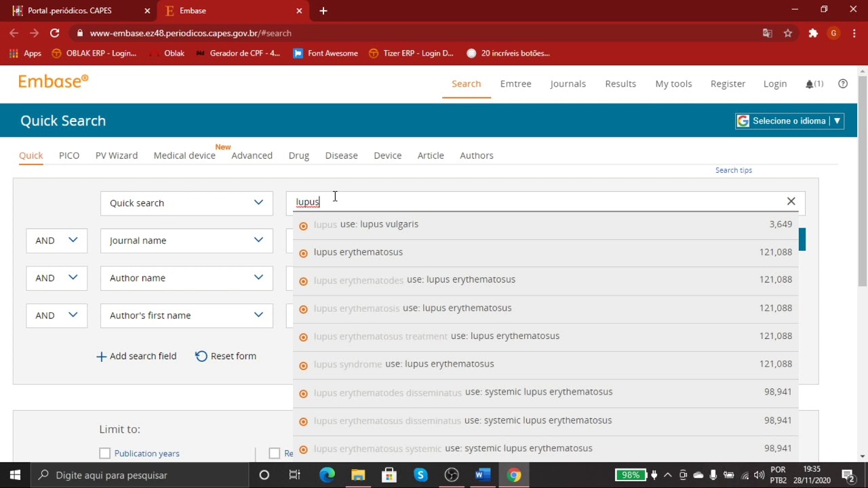Screen dimensions: 868x488
Task: Open Microsoft Edge from taskbar
Action: [x=327, y=475]
